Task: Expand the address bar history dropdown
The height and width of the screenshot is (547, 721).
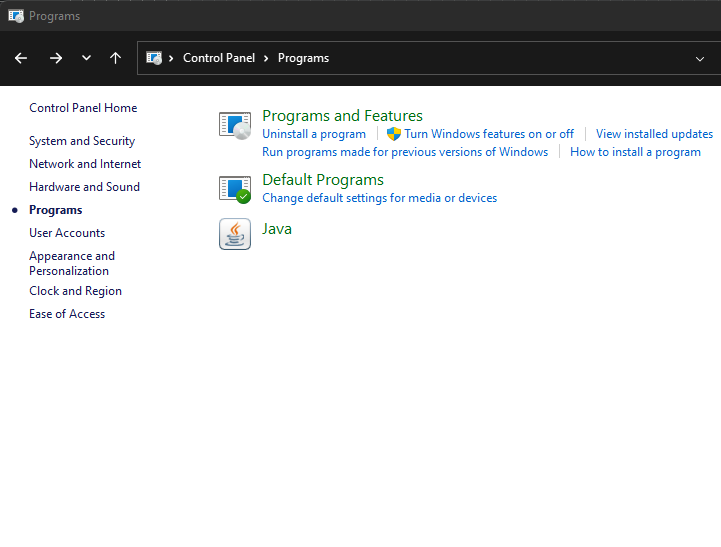Action: click(x=699, y=58)
